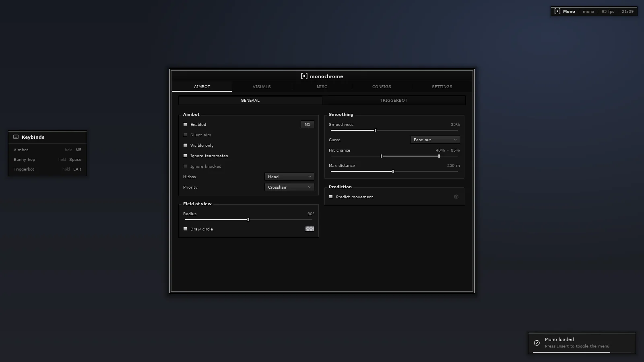The width and height of the screenshot is (644, 362).
Task: Open the Hitbox dropdown showing Head
Action: (x=289, y=177)
